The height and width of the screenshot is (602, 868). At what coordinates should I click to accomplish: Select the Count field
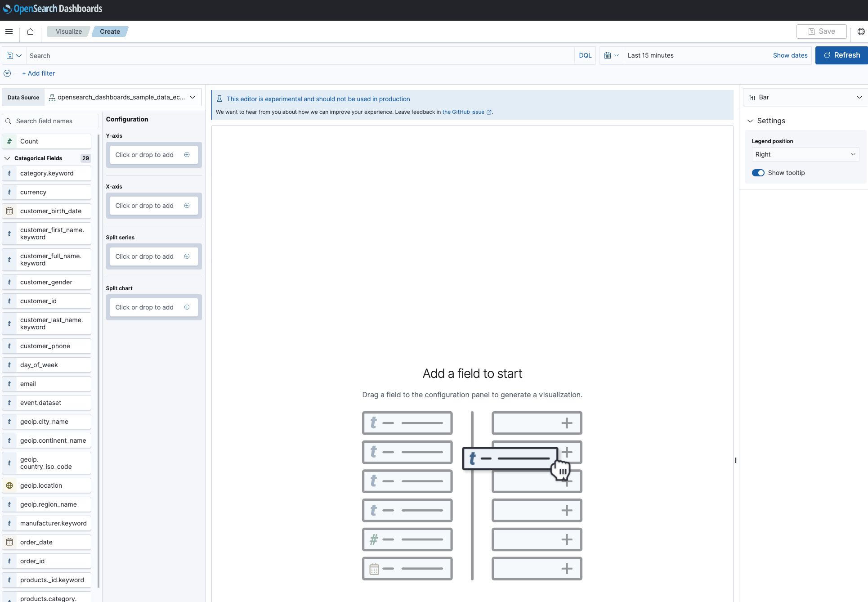tap(47, 141)
